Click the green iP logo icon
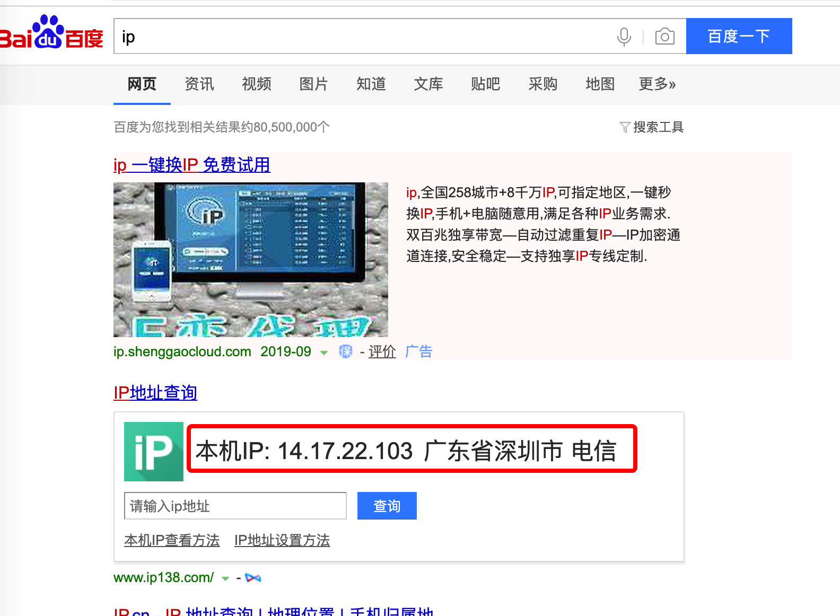 [x=154, y=452]
